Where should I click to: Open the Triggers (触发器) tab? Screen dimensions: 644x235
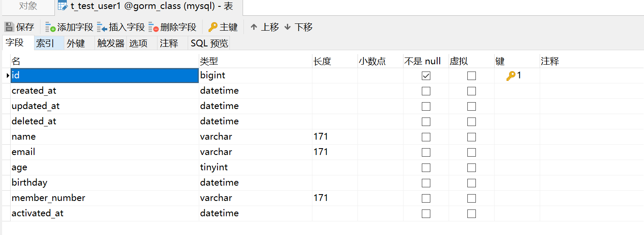111,43
